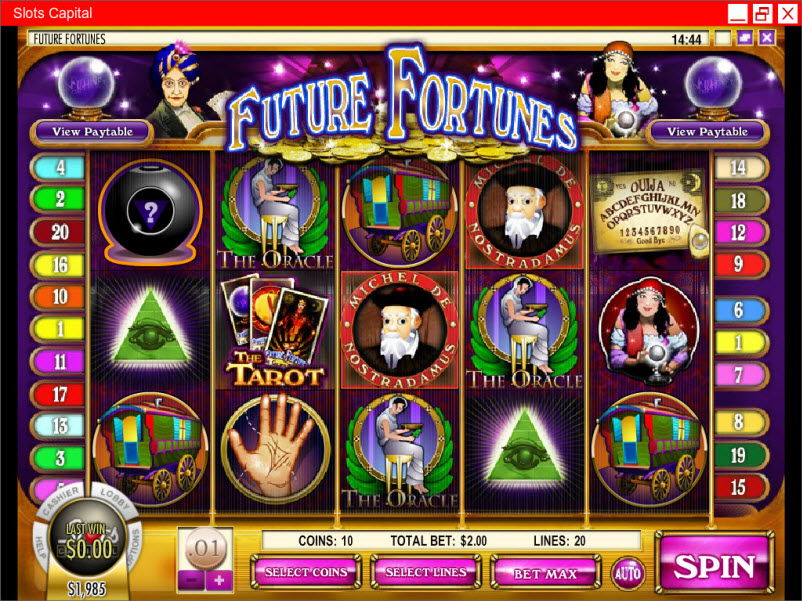Select payline 20 indicator on left

point(58,232)
